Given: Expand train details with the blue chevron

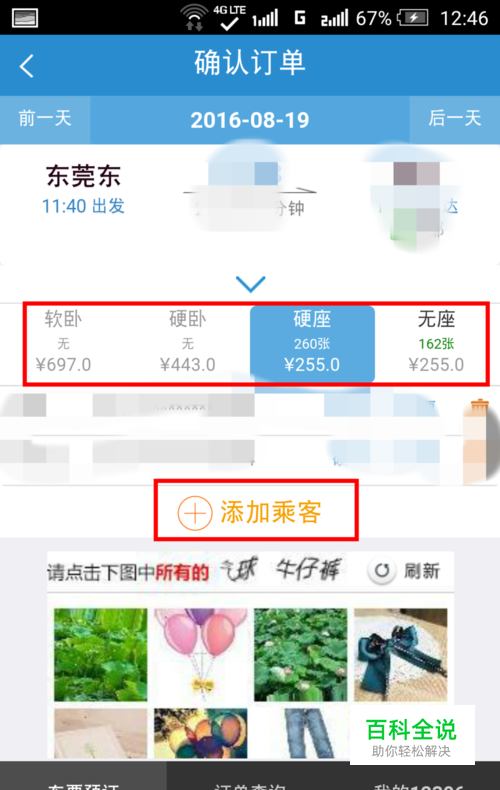Looking at the screenshot, I should point(251,284).
